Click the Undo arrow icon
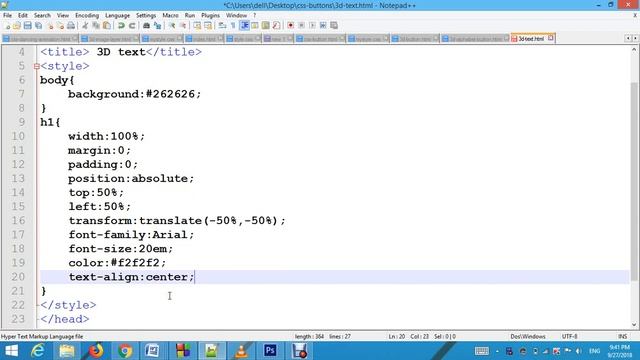The width and height of the screenshot is (640, 360). click(x=121, y=26)
